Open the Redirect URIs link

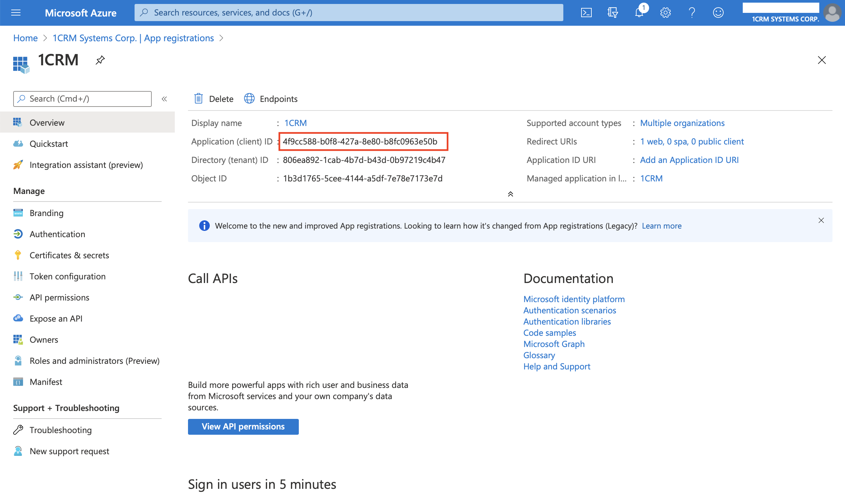coord(692,141)
